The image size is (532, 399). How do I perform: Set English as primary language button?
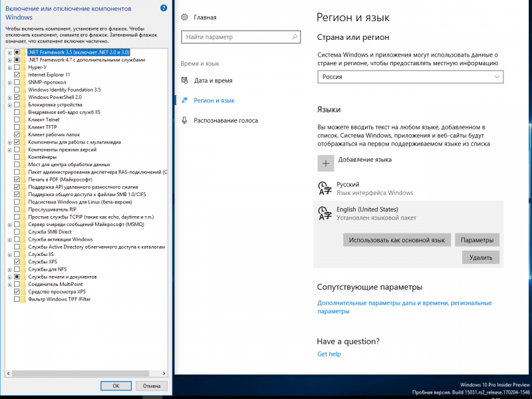pyautogui.click(x=396, y=240)
